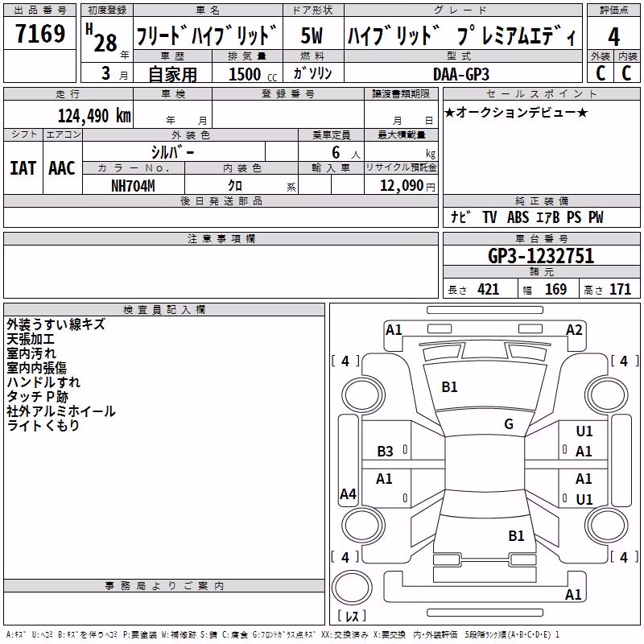This screenshot has height=644, width=644.
Task: Select the AAC air conditioner value
Action: click(x=62, y=168)
